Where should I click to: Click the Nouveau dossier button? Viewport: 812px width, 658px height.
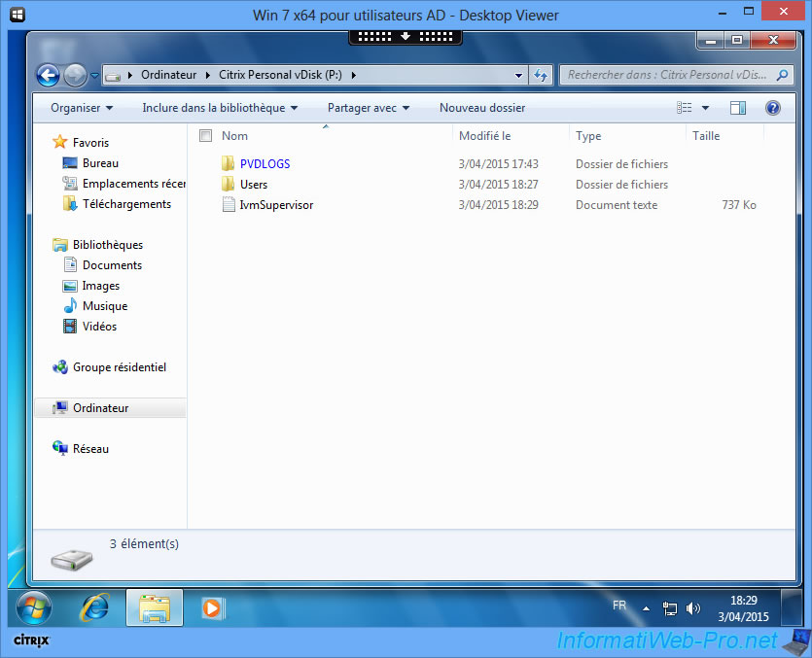click(x=482, y=108)
